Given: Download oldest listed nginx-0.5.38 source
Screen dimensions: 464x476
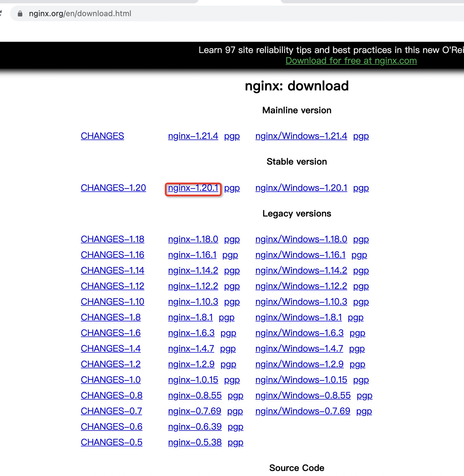Looking at the screenshot, I should point(195,442).
